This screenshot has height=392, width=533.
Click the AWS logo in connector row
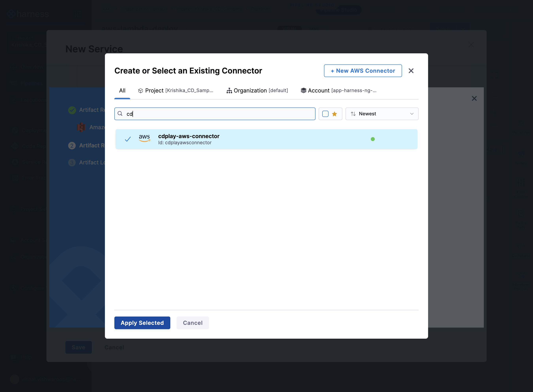click(x=144, y=138)
